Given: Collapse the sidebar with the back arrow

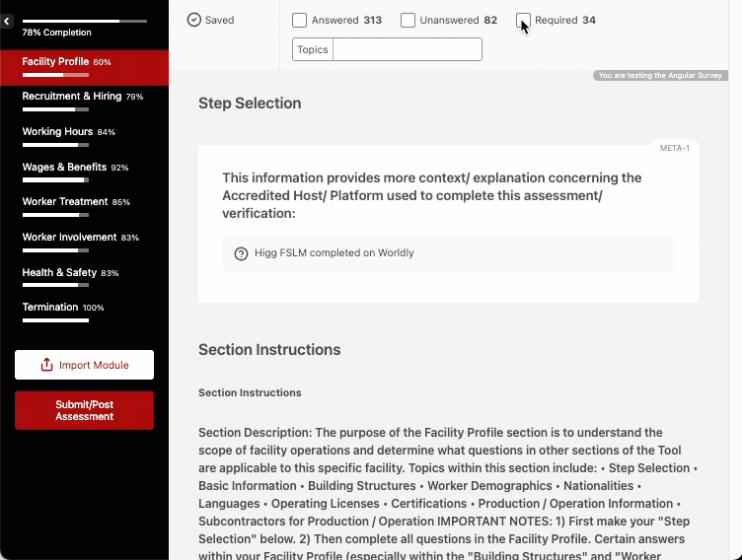Looking at the screenshot, I should pyautogui.click(x=7, y=22).
